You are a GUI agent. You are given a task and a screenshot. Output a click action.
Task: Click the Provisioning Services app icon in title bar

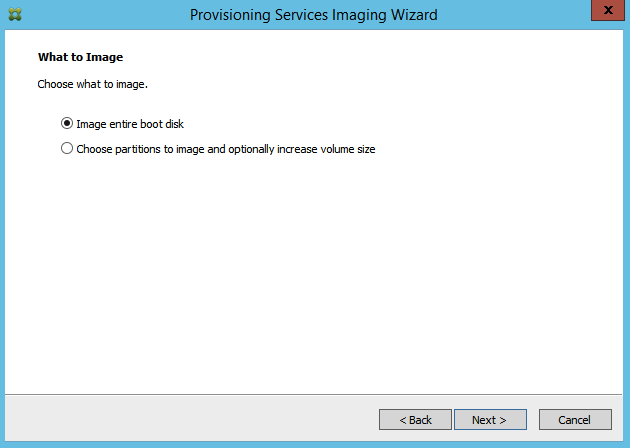[15, 14]
